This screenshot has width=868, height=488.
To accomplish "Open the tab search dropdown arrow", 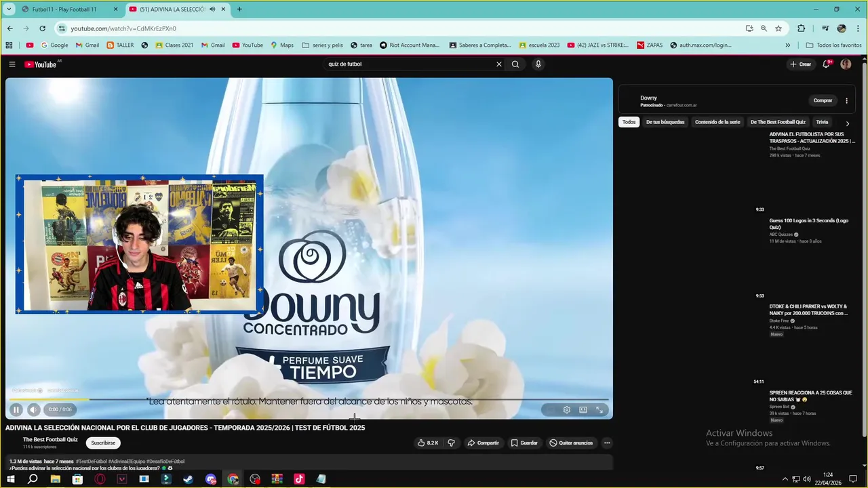I will pyautogui.click(x=9, y=9).
